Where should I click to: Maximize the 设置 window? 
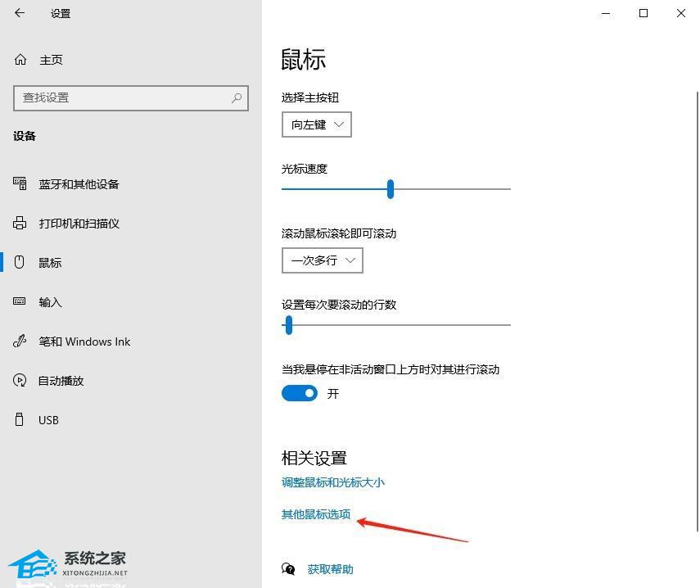[x=644, y=13]
